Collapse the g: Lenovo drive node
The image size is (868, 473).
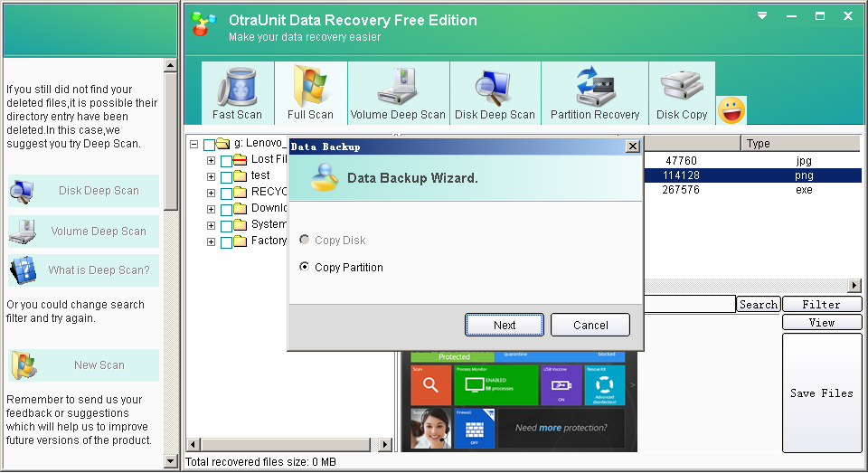[x=193, y=144]
